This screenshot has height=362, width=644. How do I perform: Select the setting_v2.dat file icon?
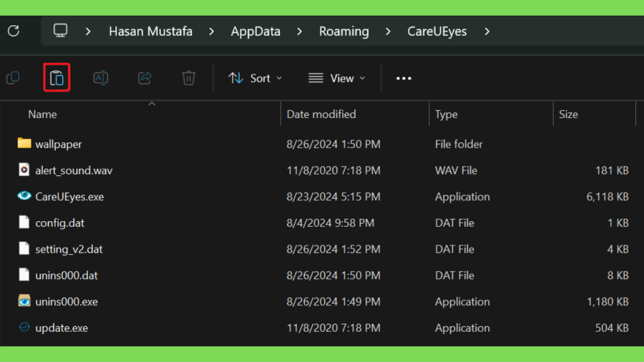coord(25,248)
